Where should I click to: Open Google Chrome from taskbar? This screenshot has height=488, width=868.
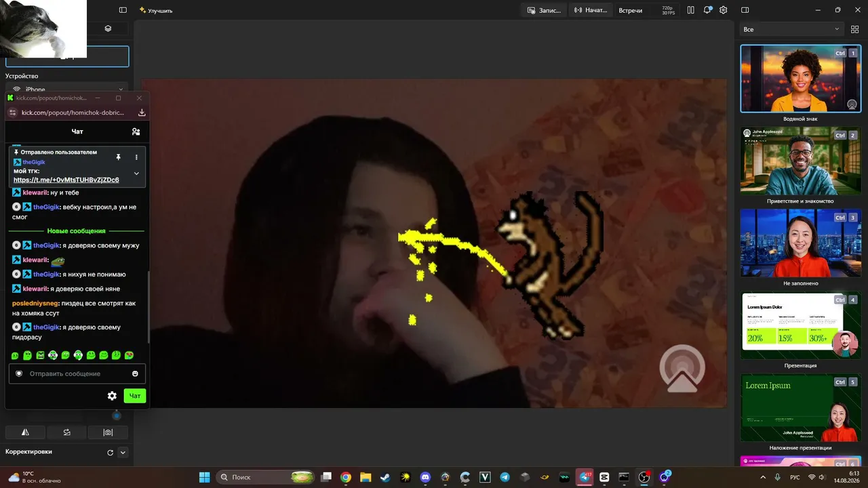click(346, 477)
